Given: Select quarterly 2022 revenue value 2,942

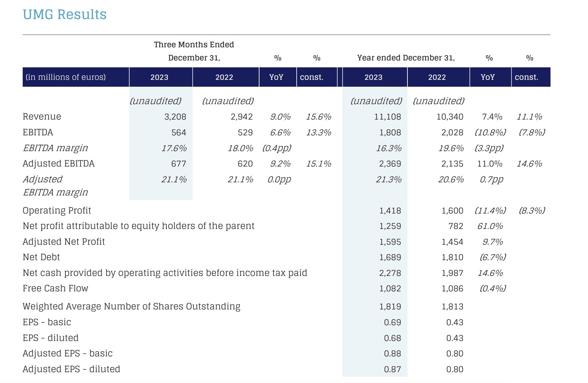Looking at the screenshot, I should pos(242,117).
